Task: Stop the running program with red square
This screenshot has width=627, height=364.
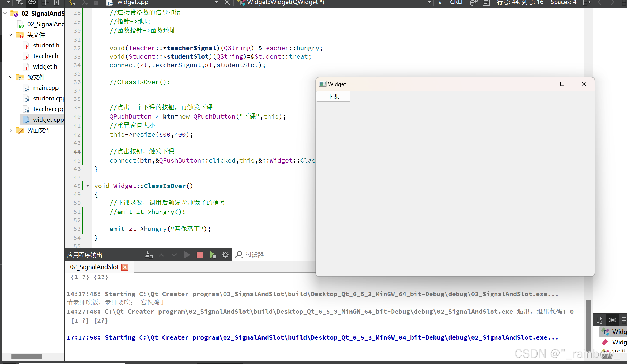Action: pyautogui.click(x=200, y=255)
